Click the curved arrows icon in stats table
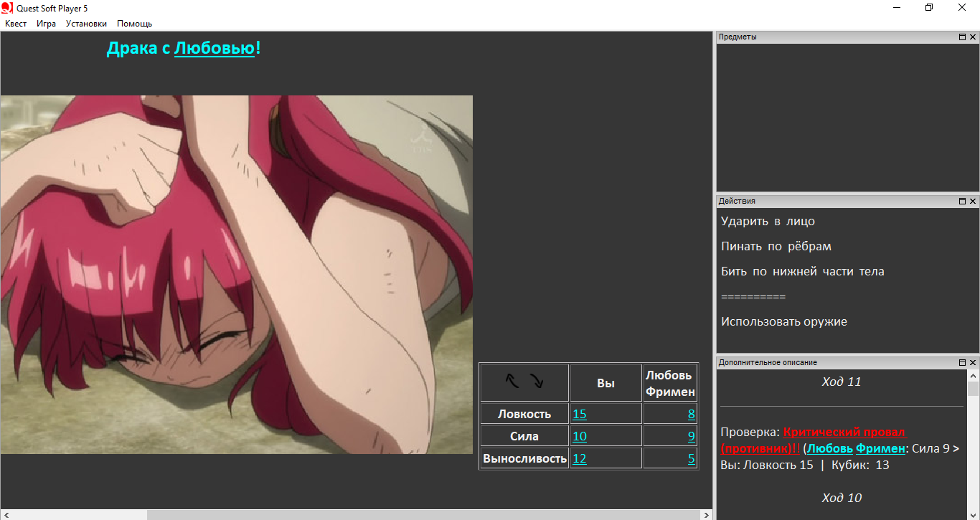This screenshot has width=980, height=520. point(524,382)
